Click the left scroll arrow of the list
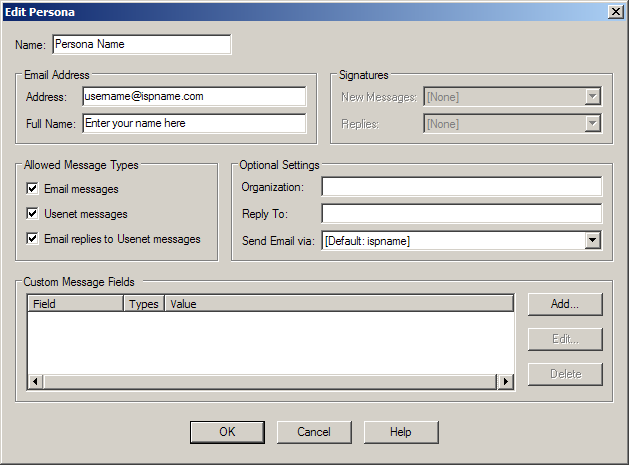This screenshot has height=465, width=629. click(34, 381)
